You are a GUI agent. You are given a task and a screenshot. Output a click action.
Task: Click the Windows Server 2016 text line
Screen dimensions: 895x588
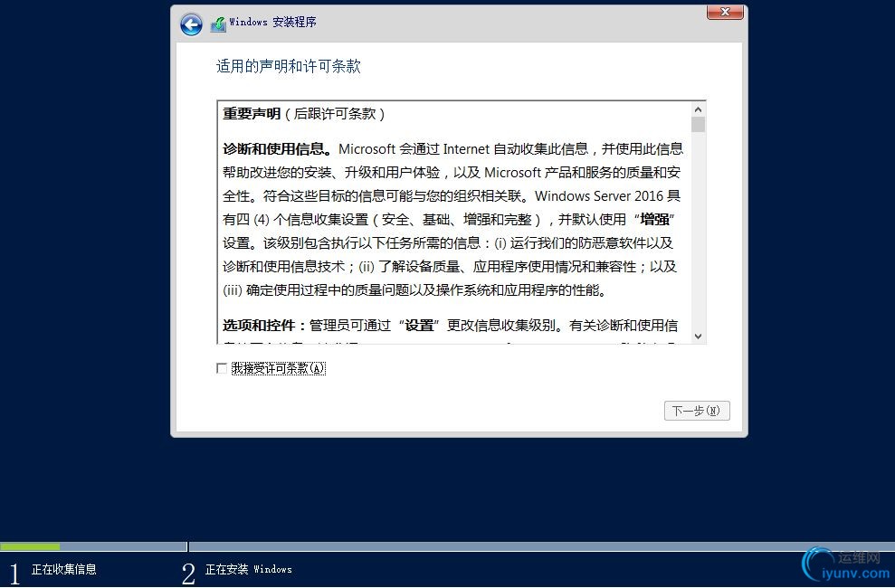click(x=451, y=196)
